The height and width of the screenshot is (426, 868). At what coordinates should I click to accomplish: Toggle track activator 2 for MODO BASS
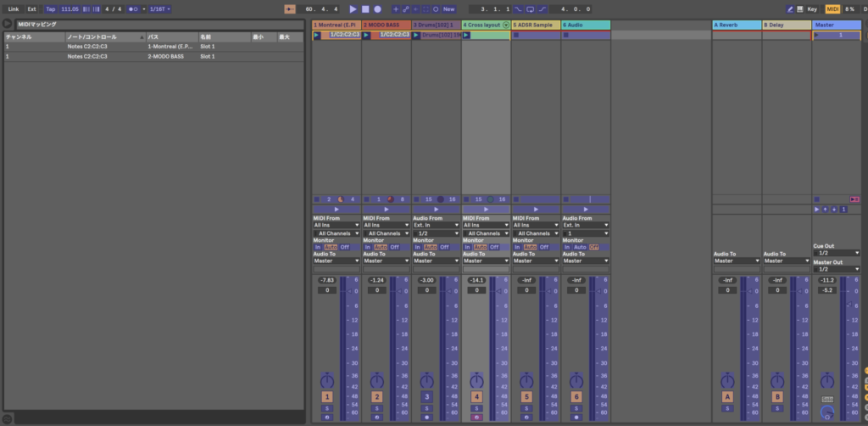(x=376, y=396)
